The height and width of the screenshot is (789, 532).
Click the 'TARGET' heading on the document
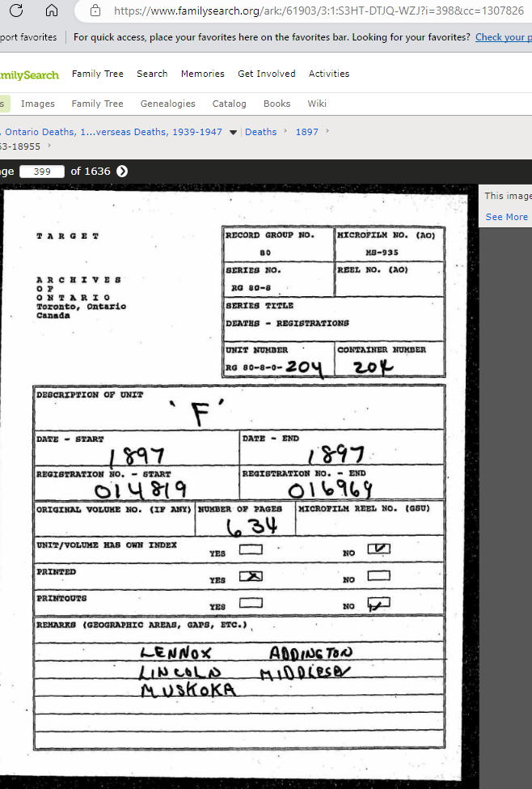pos(67,236)
